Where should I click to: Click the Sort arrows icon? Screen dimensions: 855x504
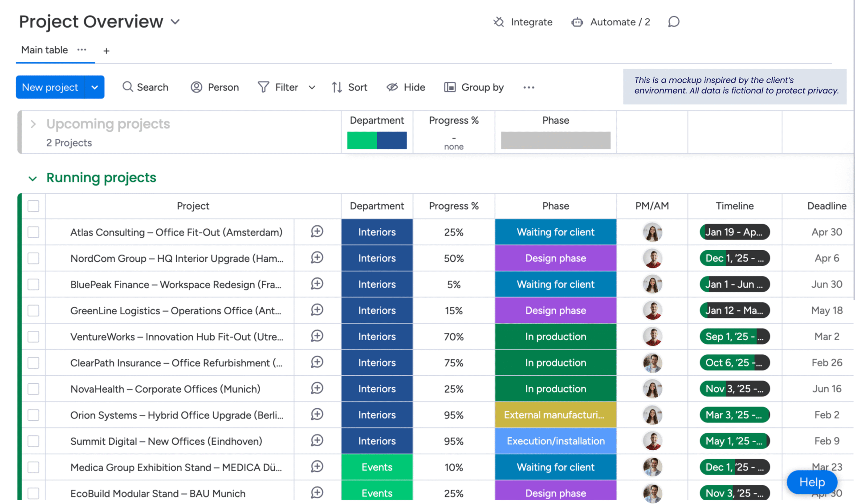point(337,87)
